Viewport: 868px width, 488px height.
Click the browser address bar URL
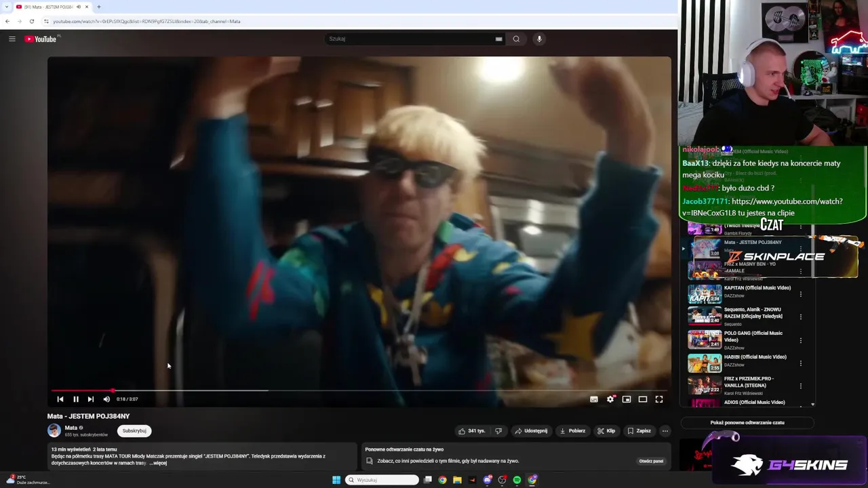click(146, 21)
